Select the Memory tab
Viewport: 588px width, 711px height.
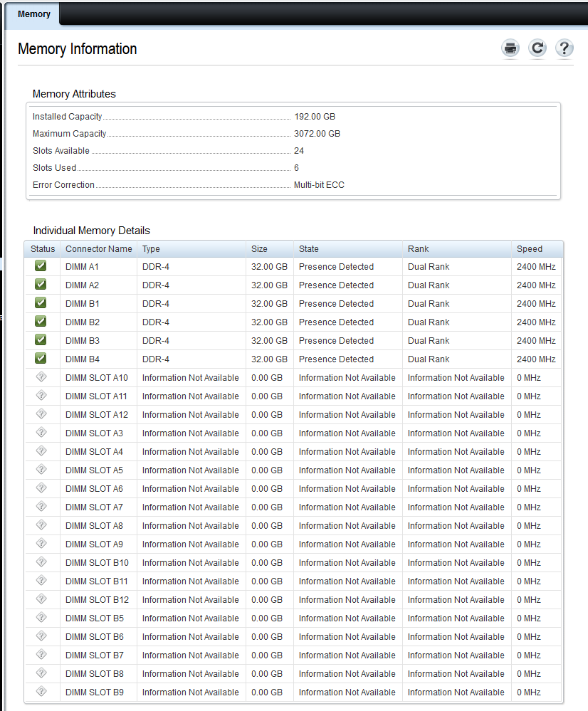point(33,14)
